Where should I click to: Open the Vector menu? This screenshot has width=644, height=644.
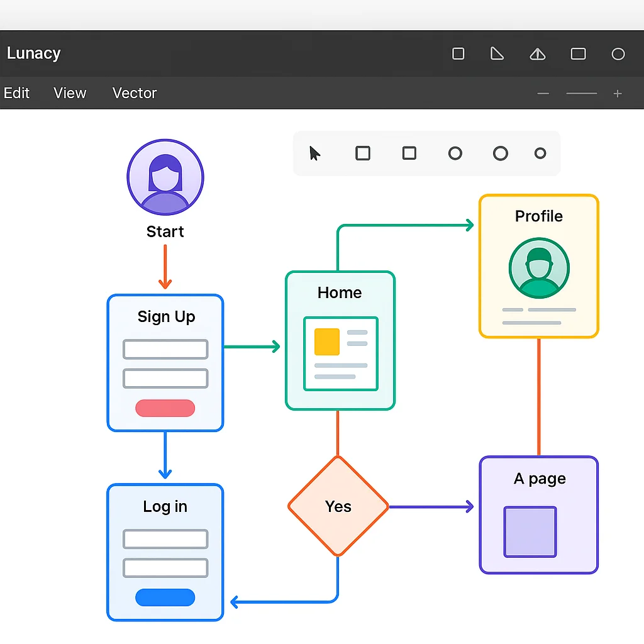click(x=134, y=93)
